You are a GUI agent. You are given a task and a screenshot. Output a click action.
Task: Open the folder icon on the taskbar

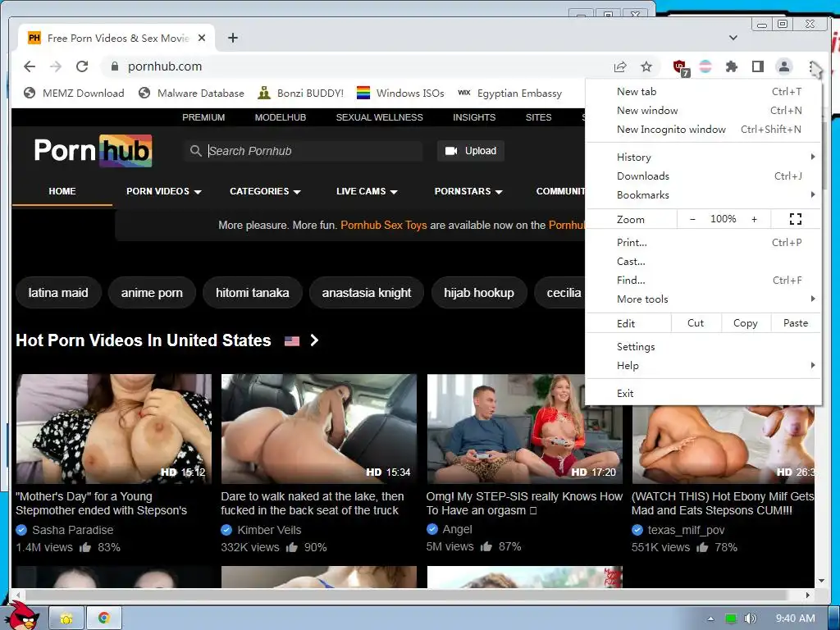click(x=66, y=619)
